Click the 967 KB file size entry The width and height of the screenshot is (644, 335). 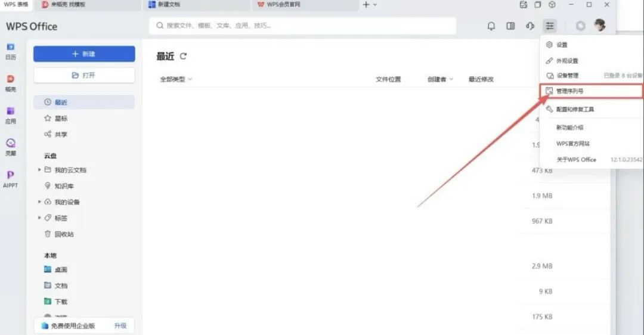click(542, 221)
